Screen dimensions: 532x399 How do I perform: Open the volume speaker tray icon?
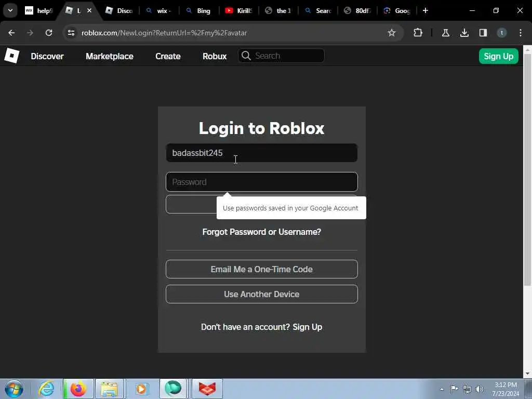click(480, 389)
